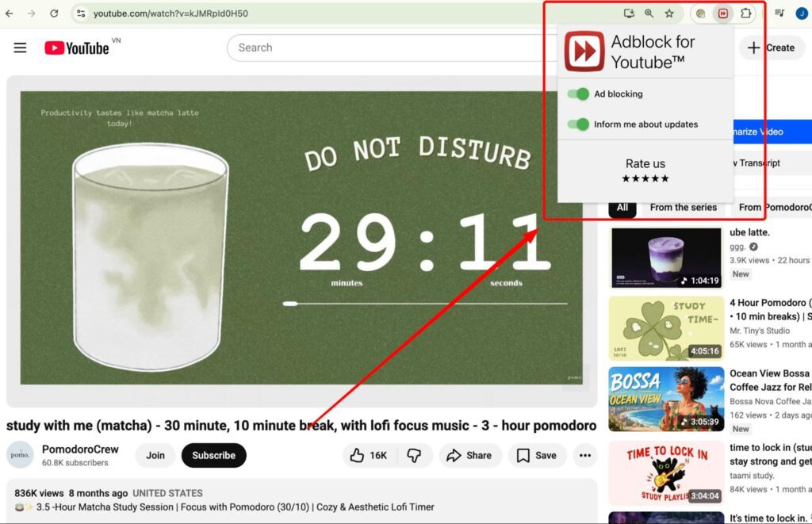Open the ggg. channel name
This screenshot has width=812, height=524.
737,247
